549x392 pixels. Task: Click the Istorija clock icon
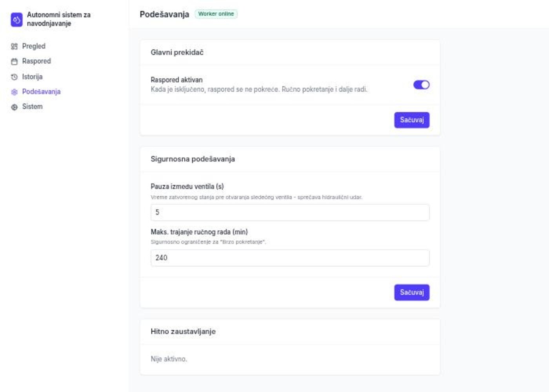click(15, 77)
